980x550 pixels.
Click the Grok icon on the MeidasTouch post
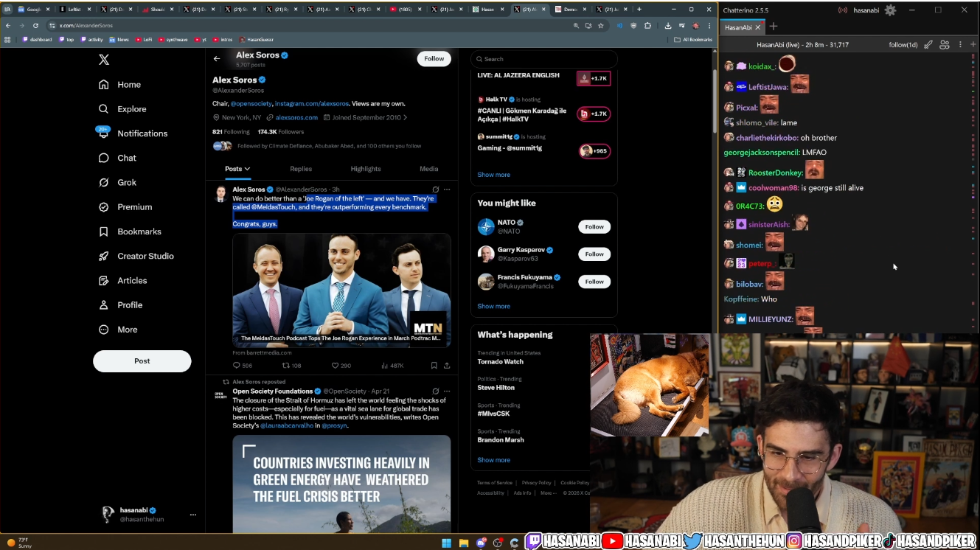click(x=436, y=189)
